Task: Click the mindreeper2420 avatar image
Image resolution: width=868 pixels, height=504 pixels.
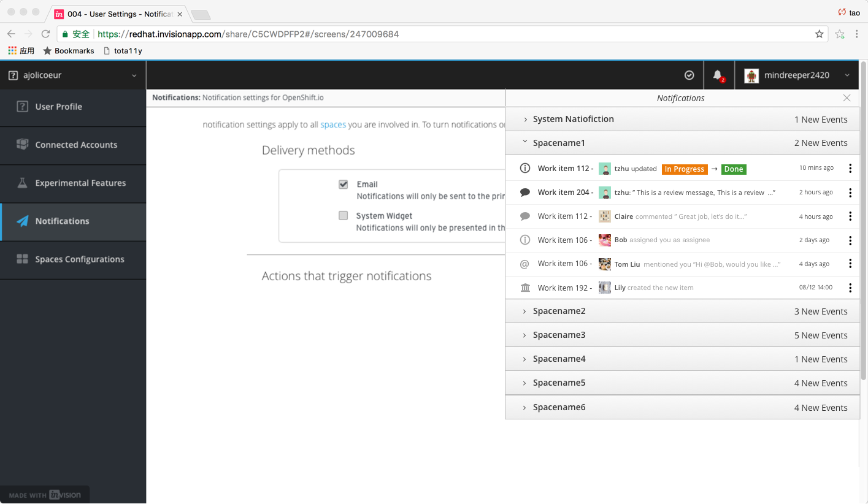Action: point(752,75)
